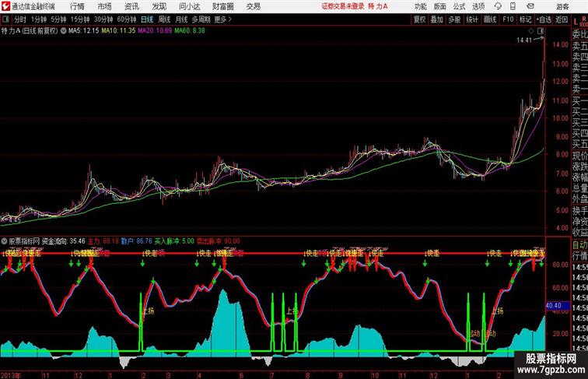Viewport: 588px width, 379px height.
Task: Select the 周线 weekly chart tab
Action: point(164,19)
